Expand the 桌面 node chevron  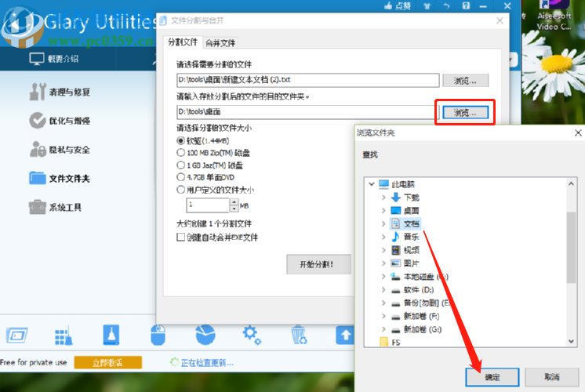pos(383,210)
